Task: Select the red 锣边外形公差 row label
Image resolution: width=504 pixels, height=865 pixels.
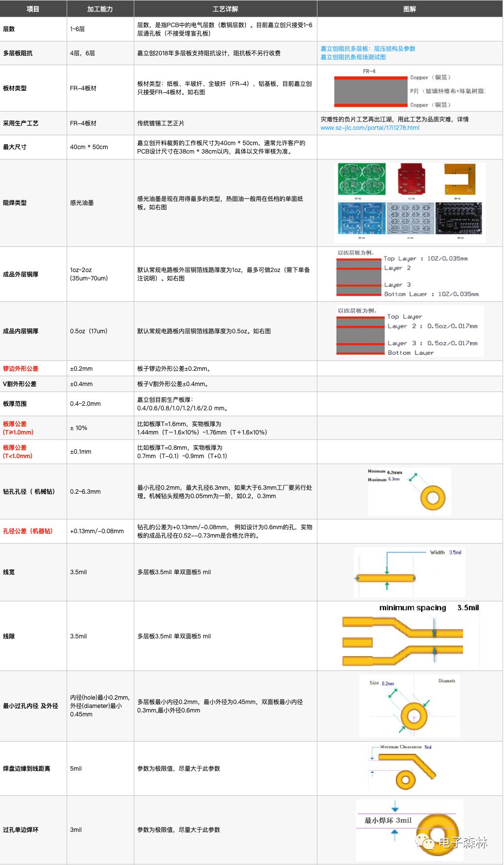Action: point(21,369)
